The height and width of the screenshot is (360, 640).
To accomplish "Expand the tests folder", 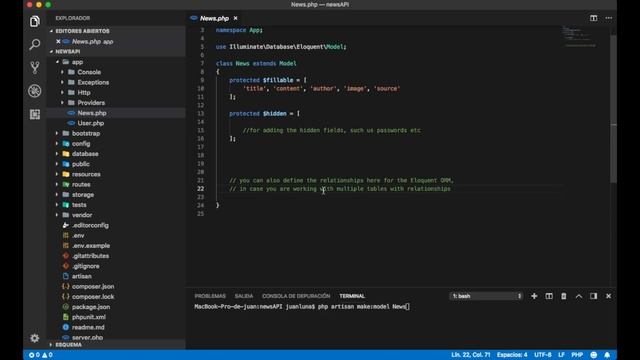I will coord(79,205).
